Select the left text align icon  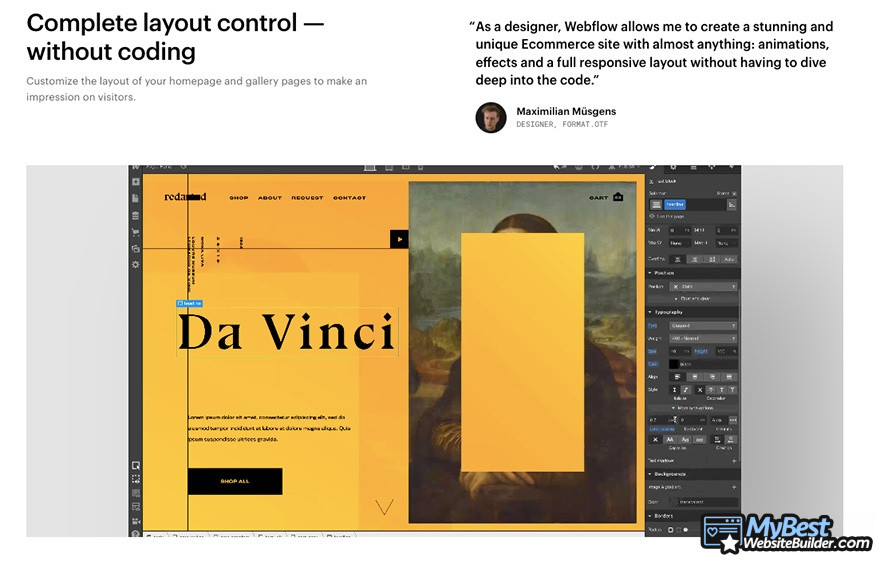click(677, 377)
